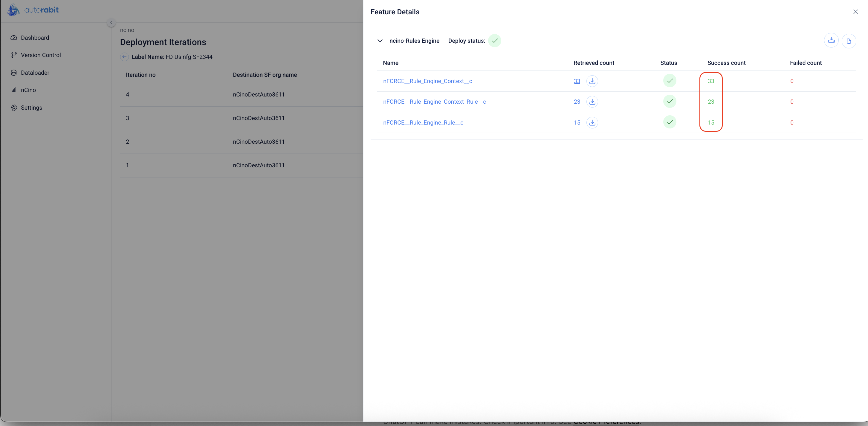The width and height of the screenshot is (868, 426).
Task: Download retrieved records for nFORCE__Rule_Engine_Context__c
Action: (x=592, y=81)
